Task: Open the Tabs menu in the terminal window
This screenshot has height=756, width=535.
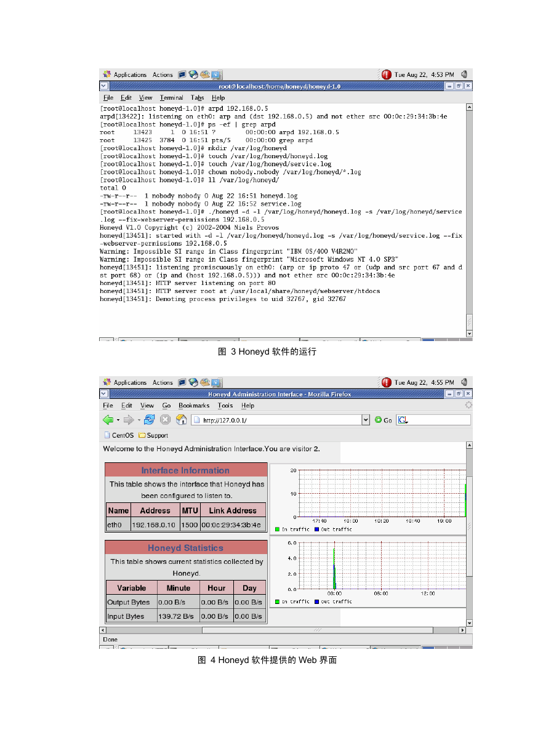Action: coord(197,97)
